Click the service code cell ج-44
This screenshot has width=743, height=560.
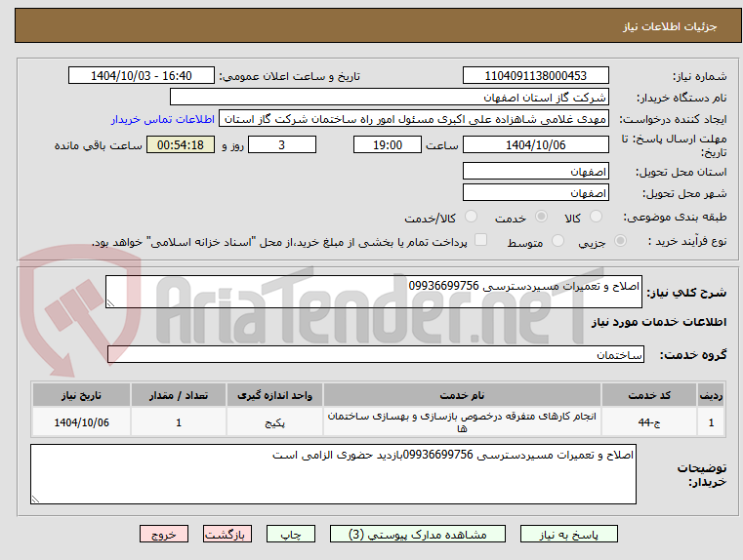[649, 422]
